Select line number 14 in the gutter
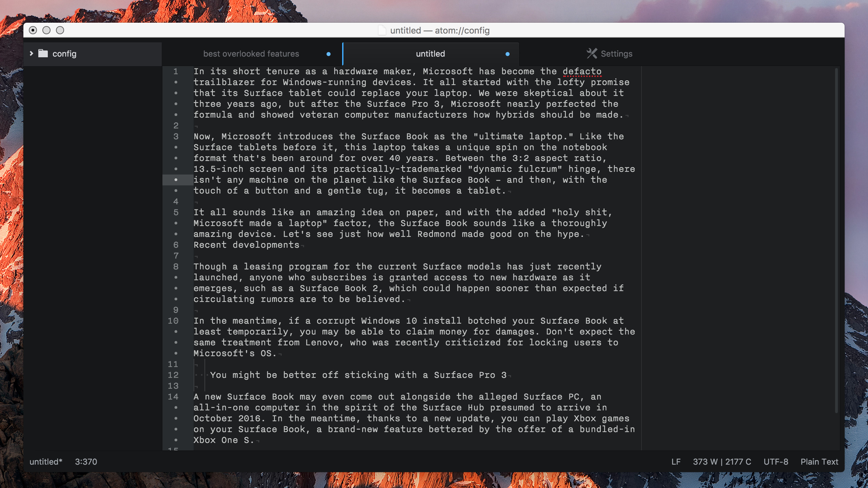The image size is (868, 488). [x=173, y=397]
